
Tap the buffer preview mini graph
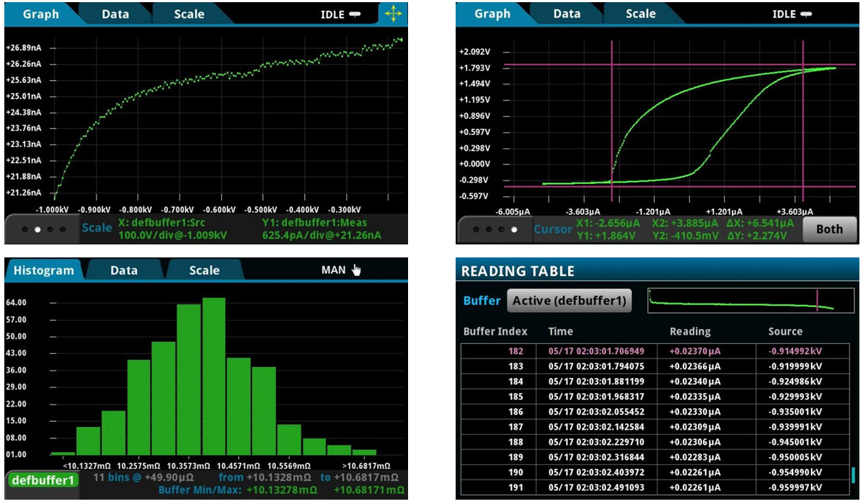coord(753,301)
